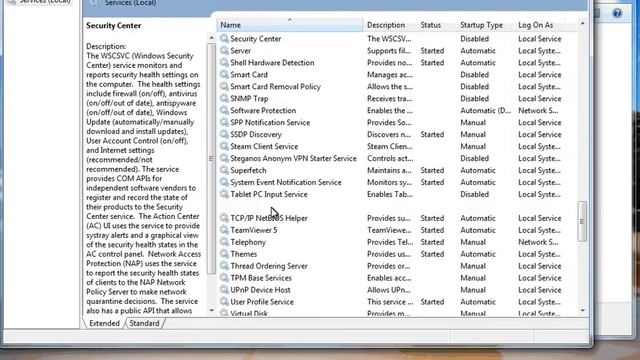Select the Software Protection service name
The width and height of the screenshot is (640, 360).
point(263,110)
